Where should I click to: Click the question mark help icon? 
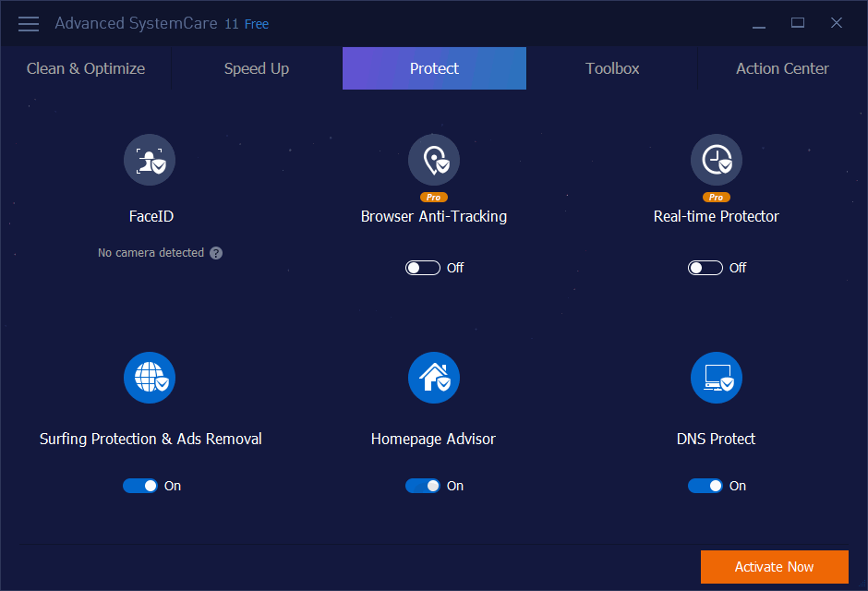[x=216, y=253]
